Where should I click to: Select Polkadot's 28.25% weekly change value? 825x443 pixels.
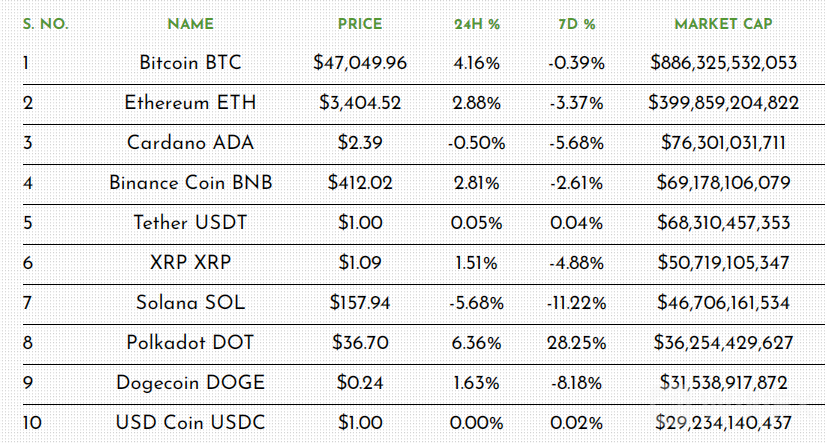tap(577, 343)
